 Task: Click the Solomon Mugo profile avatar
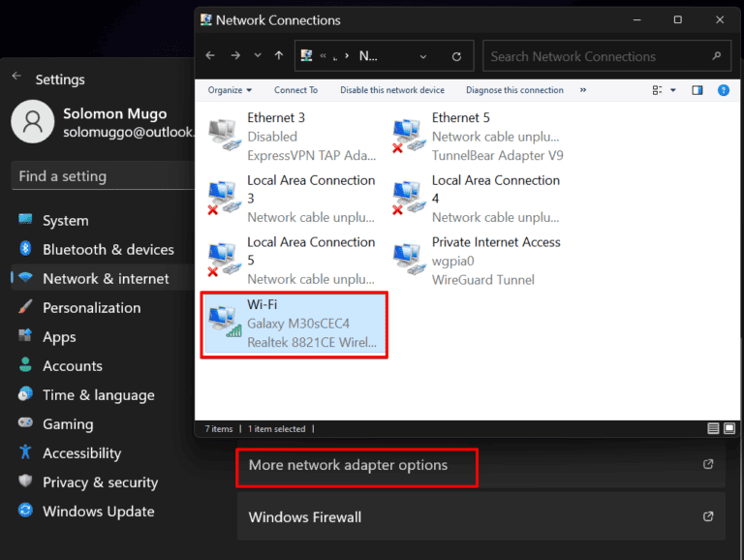[x=33, y=121]
